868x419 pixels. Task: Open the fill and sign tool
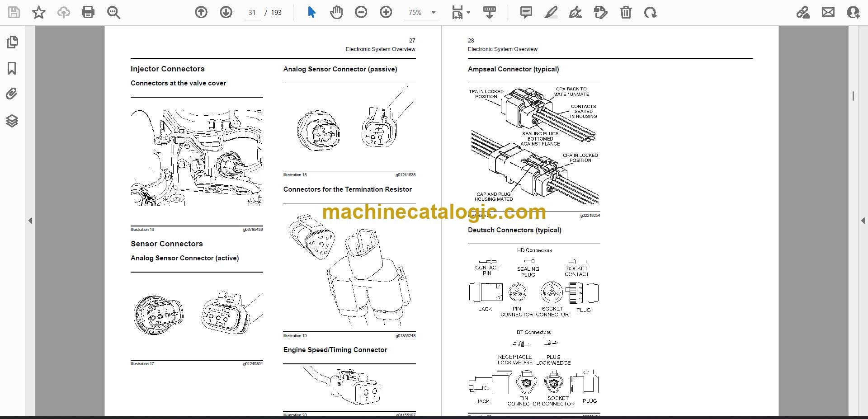click(x=803, y=12)
